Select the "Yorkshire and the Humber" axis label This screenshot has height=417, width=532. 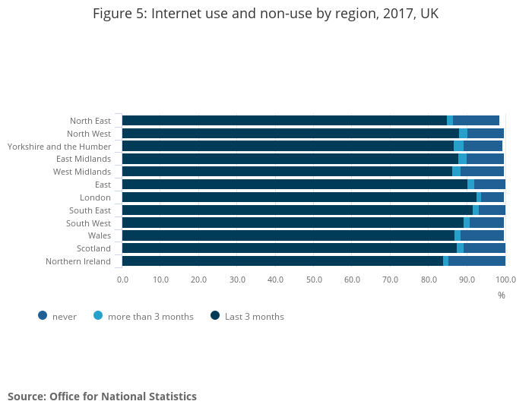(x=59, y=147)
